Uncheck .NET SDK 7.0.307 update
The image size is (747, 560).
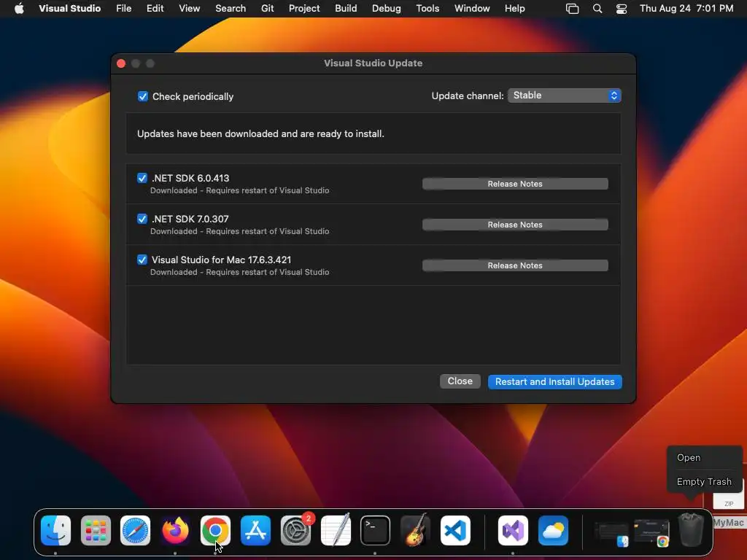(x=142, y=219)
